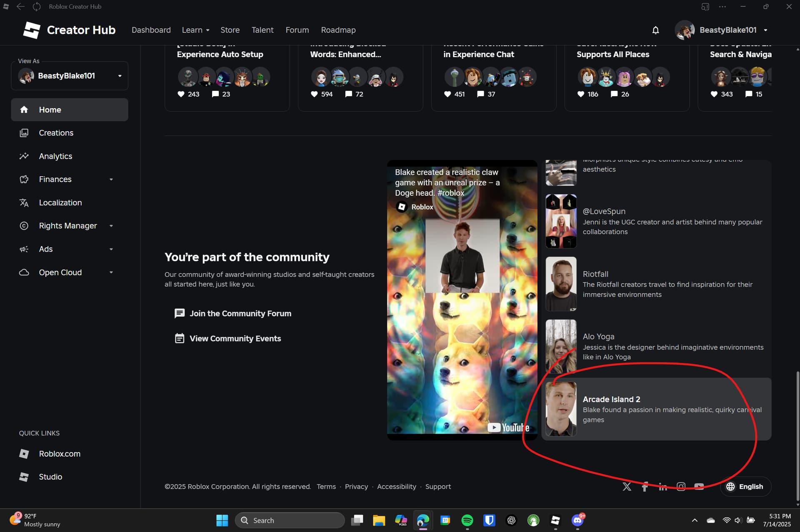Click the Localization sidebar icon
800x532 pixels.
(x=25, y=202)
